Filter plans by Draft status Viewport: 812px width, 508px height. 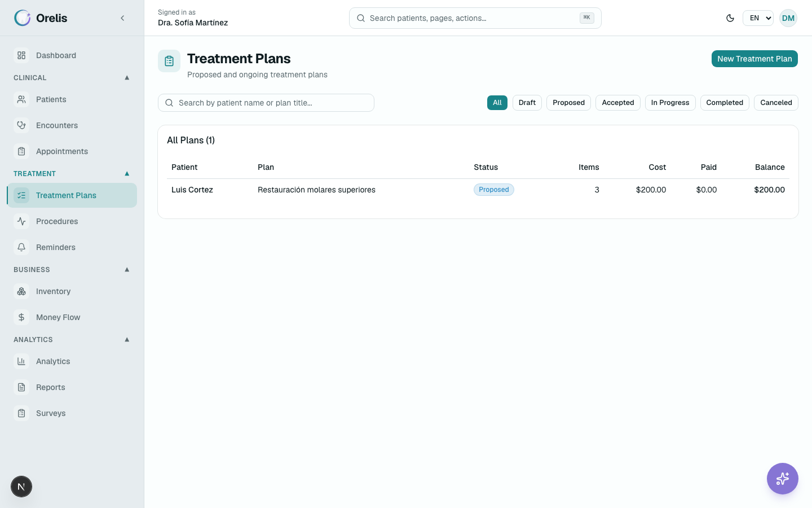pyautogui.click(x=527, y=103)
